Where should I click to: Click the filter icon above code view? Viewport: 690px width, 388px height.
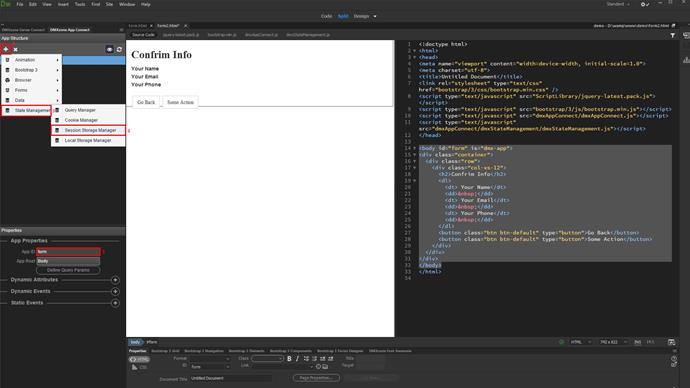pos(673,35)
